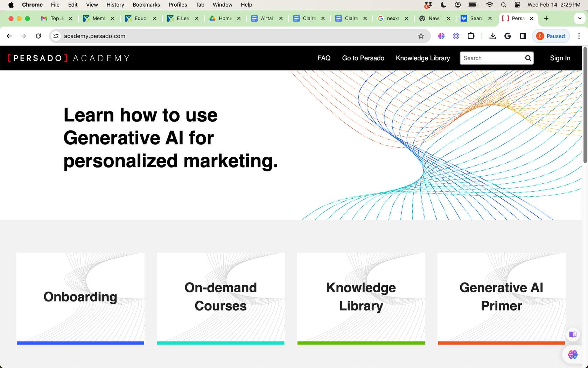Open site information icon in address bar
The height and width of the screenshot is (368, 588).
tap(56, 36)
